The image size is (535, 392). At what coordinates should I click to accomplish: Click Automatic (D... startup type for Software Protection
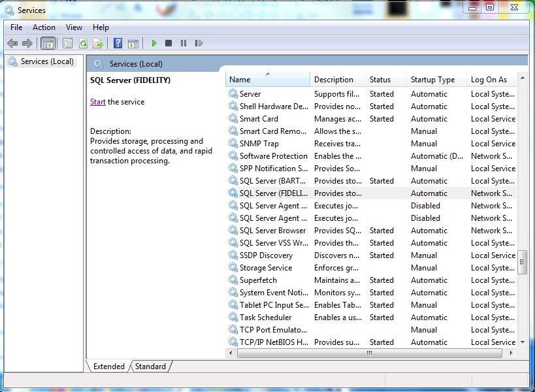(437, 156)
